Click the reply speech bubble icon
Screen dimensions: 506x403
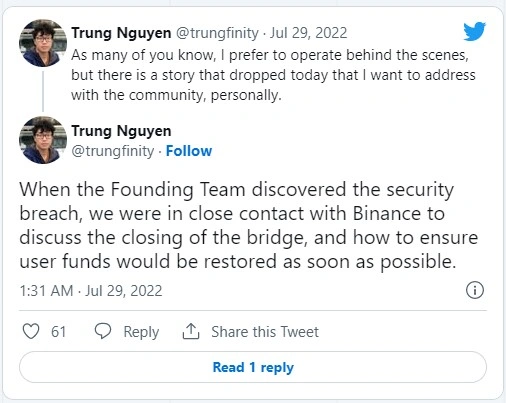103,331
